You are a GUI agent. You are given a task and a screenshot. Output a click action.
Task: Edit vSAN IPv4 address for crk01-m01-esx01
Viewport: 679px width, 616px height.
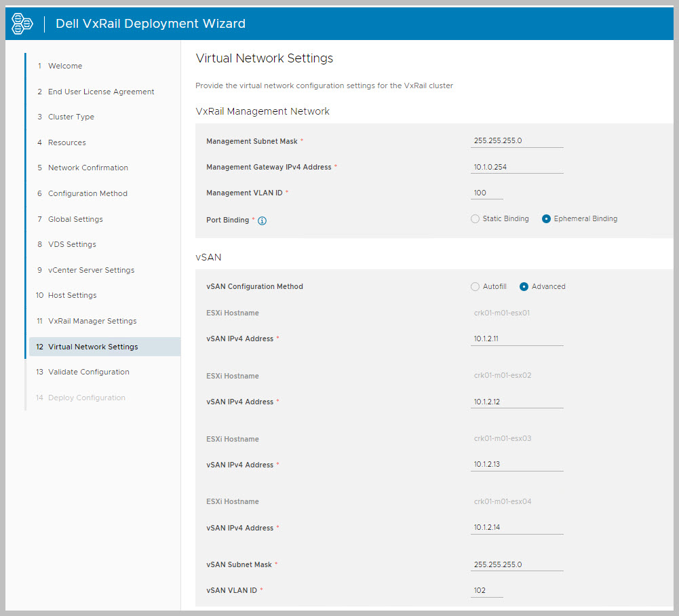click(x=517, y=339)
